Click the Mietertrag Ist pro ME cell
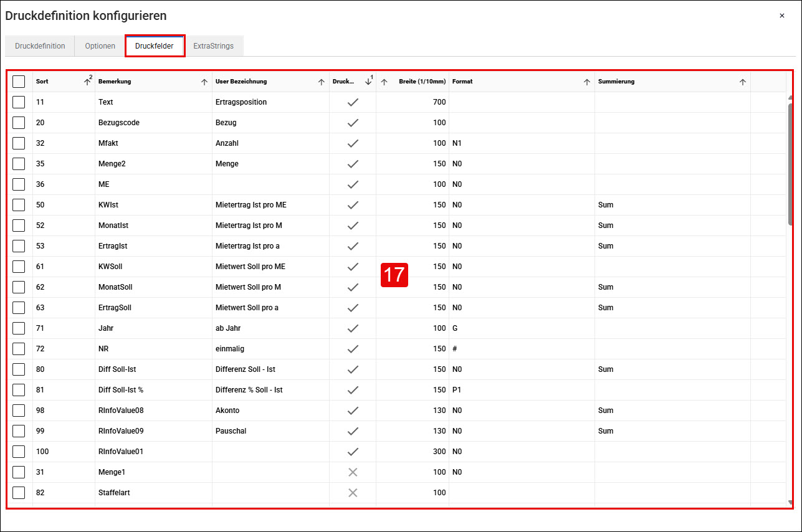Screen dimensions: 802x532 (270, 205)
